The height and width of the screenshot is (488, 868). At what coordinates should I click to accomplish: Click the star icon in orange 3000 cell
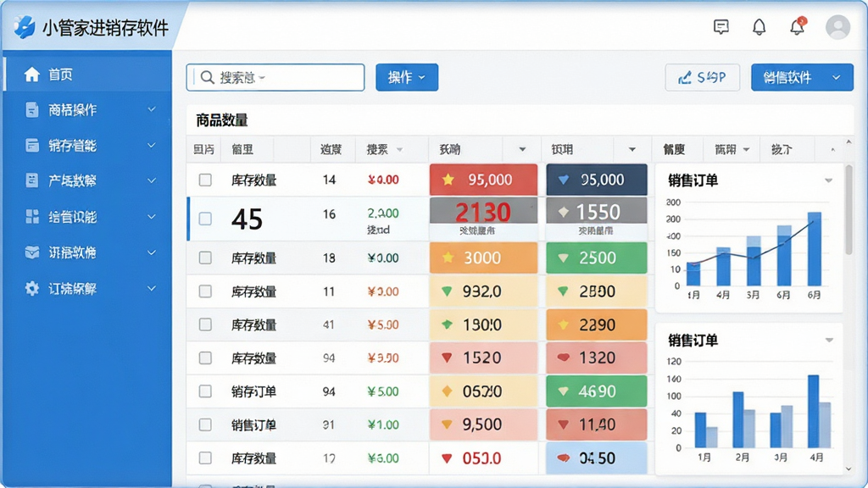[x=448, y=258]
